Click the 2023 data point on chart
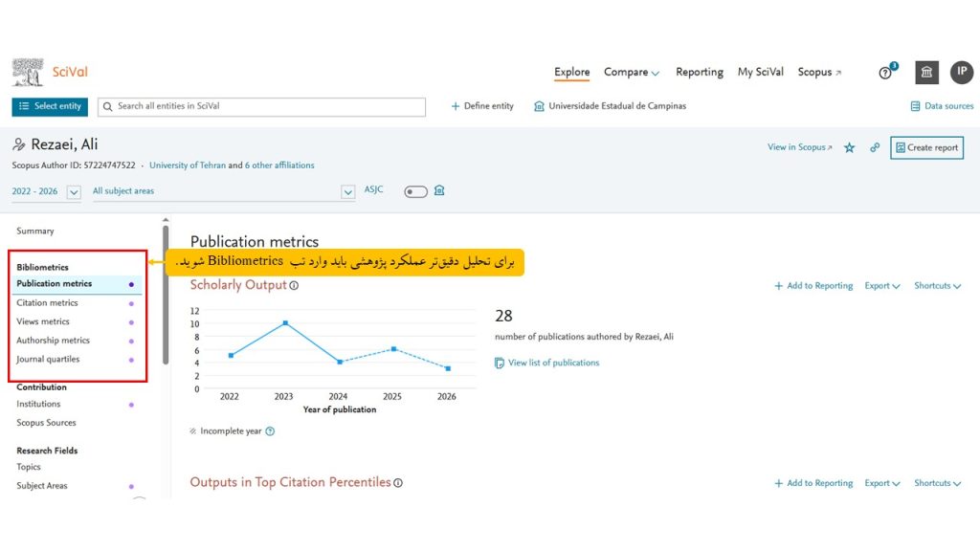Viewport: 980px width, 551px height. (285, 323)
